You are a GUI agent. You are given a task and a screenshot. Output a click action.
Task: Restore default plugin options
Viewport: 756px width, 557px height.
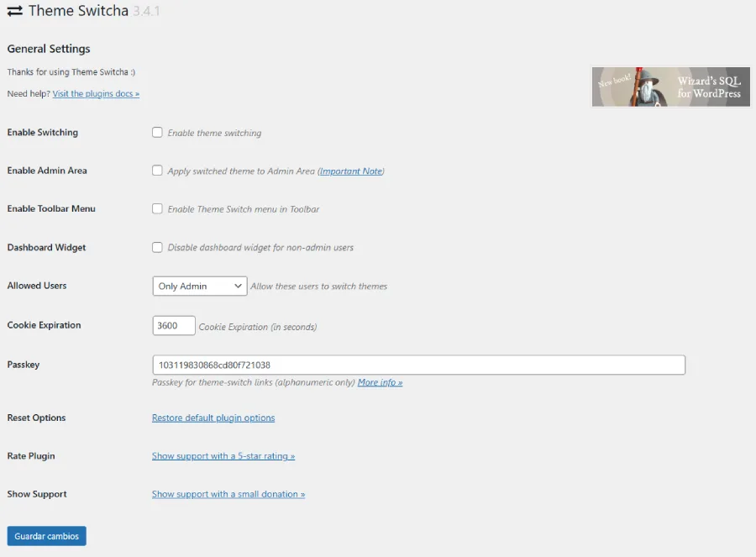213,418
